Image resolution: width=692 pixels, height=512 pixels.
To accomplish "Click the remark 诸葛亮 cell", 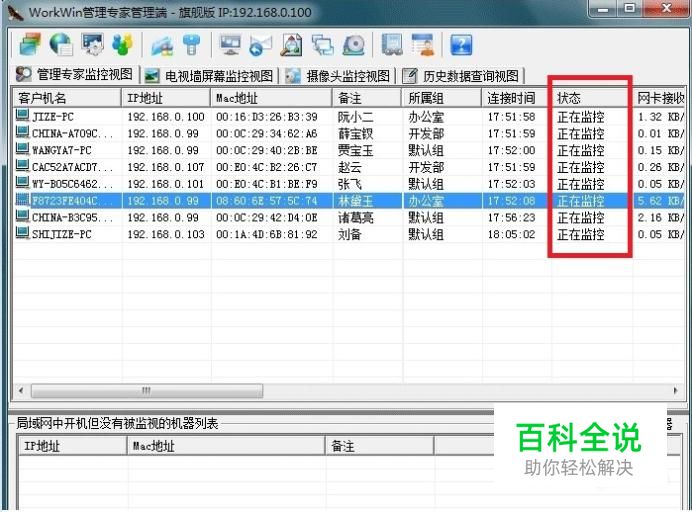I will pos(355,218).
